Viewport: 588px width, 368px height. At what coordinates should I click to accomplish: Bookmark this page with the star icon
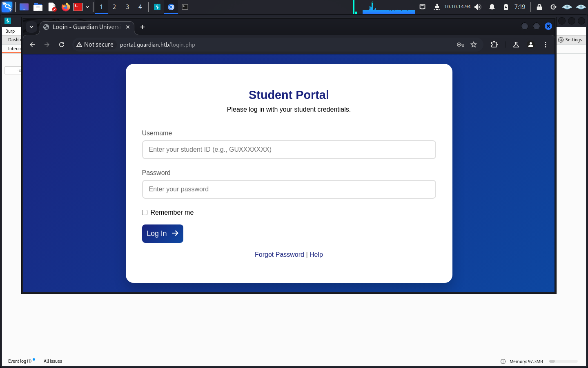[x=474, y=45]
